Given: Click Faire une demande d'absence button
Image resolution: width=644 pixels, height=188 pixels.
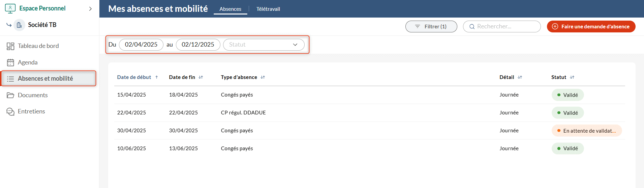Looking at the screenshot, I should pos(591,26).
